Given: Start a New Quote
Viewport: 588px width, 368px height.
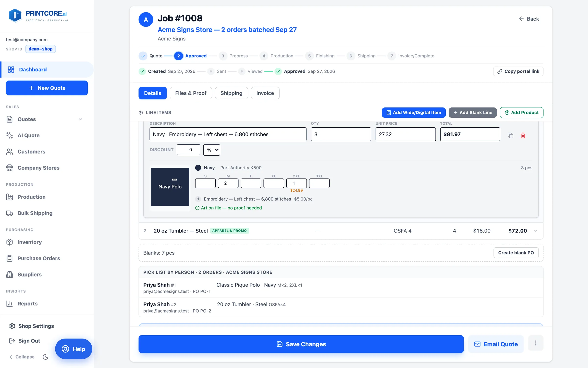Looking at the screenshot, I should 47,88.
